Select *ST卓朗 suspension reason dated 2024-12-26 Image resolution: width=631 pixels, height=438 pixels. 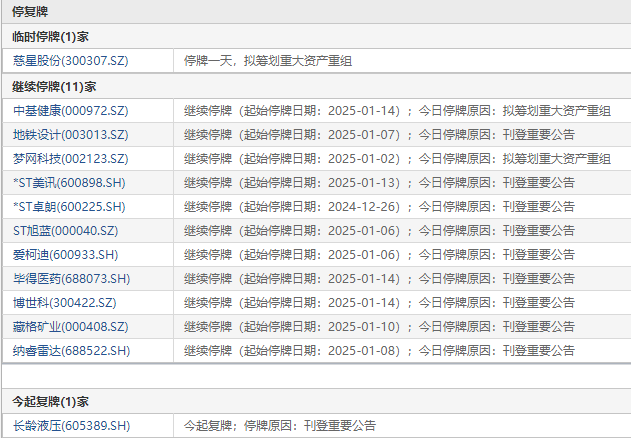(379, 207)
